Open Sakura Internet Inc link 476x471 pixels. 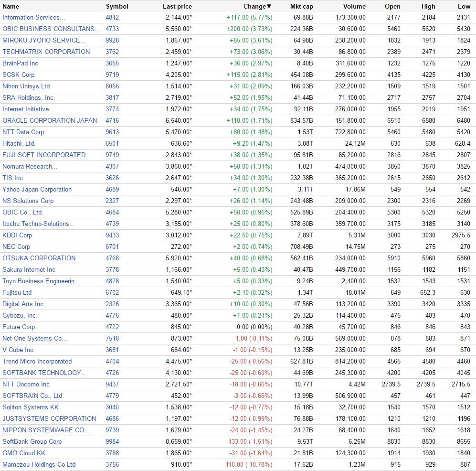29,270
